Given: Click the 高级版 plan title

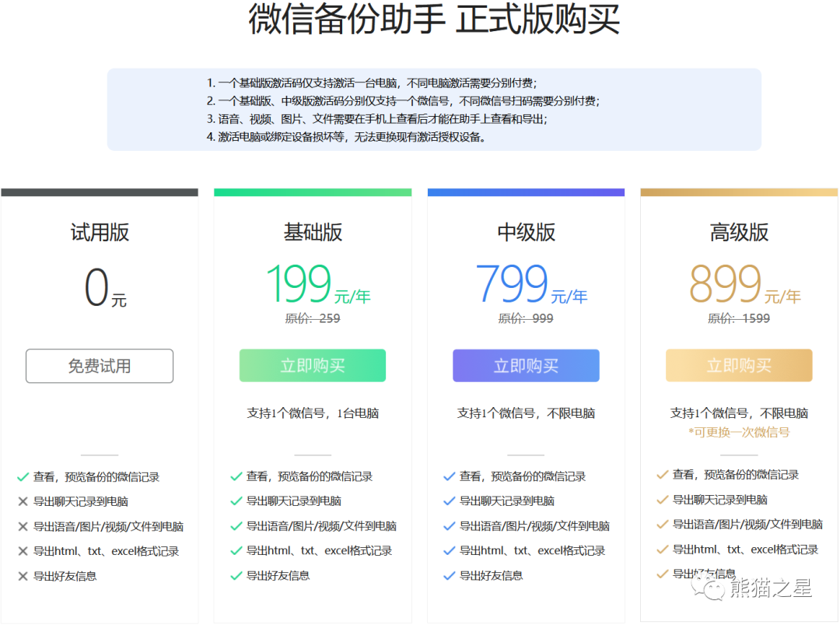Looking at the screenshot, I should (740, 233).
